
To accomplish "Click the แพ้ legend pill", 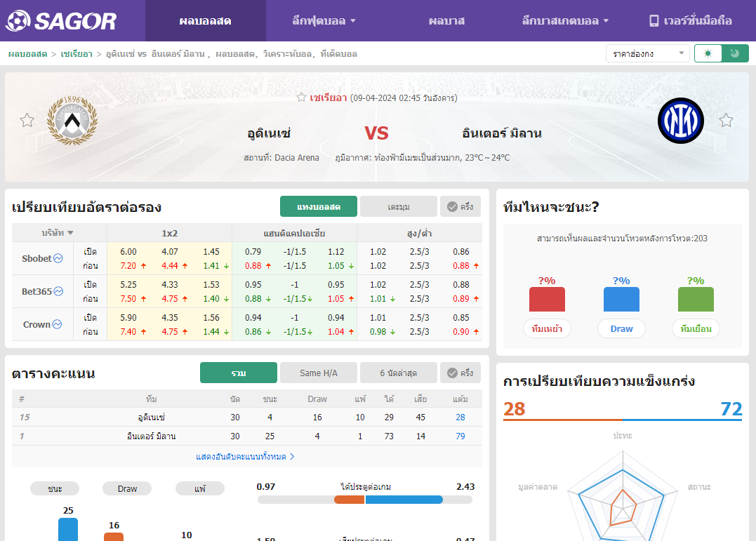I will pyautogui.click(x=200, y=488).
